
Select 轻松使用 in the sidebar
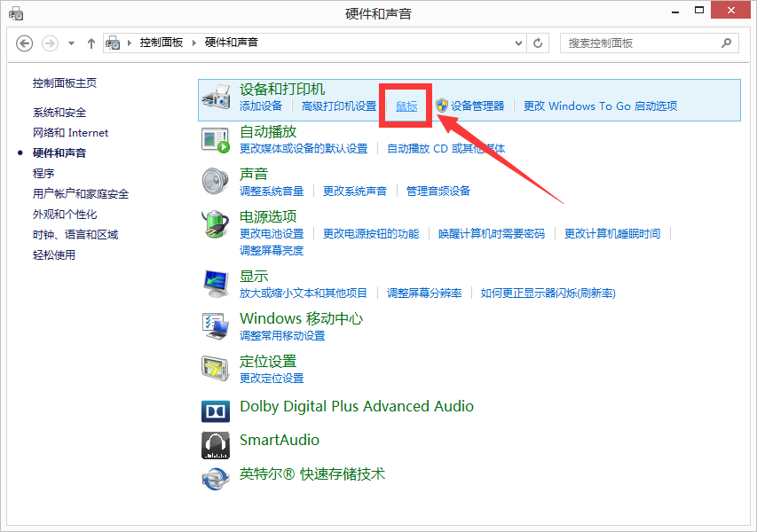pyautogui.click(x=54, y=254)
